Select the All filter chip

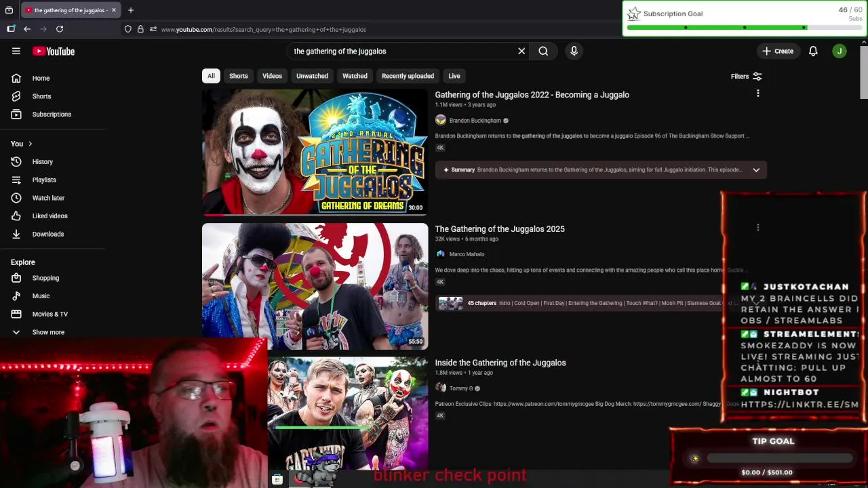211,76
